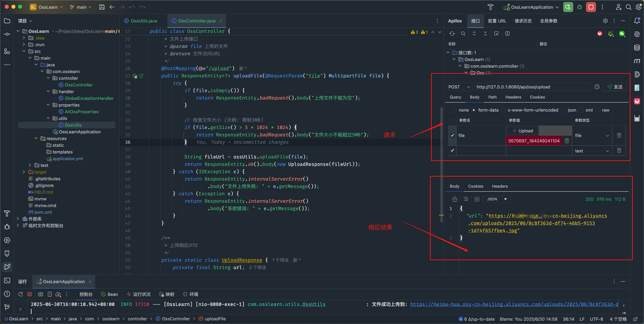
Task: Open the Git tool window icon
Action: coord(7,307)
